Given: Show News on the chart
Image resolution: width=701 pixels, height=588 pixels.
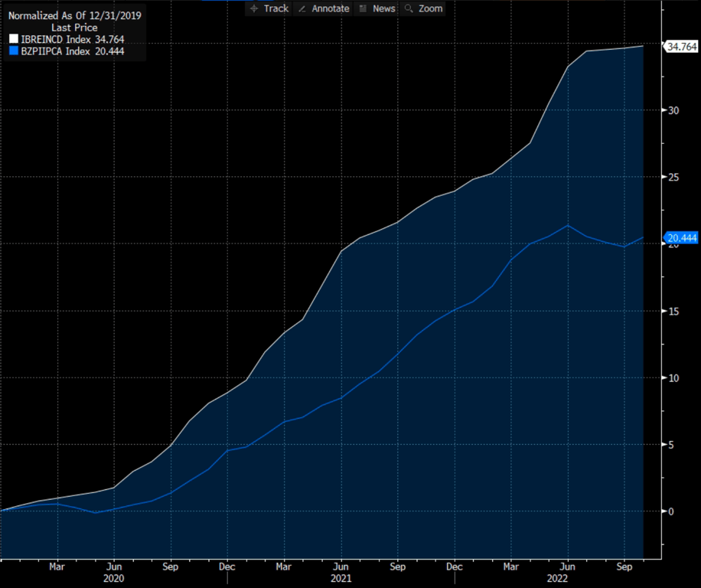Looking at the screenshot, I should [x=377, y=8].
